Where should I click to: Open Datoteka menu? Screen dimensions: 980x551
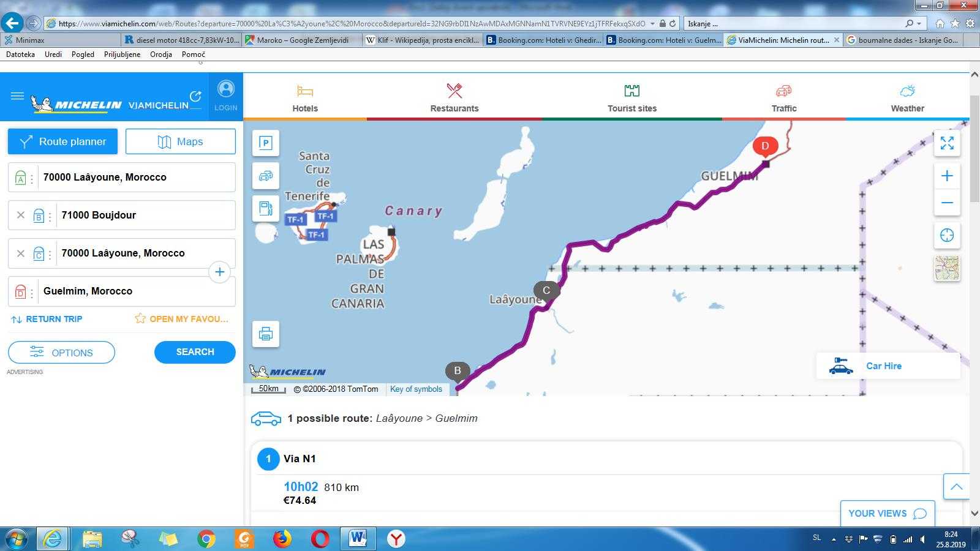20,54
